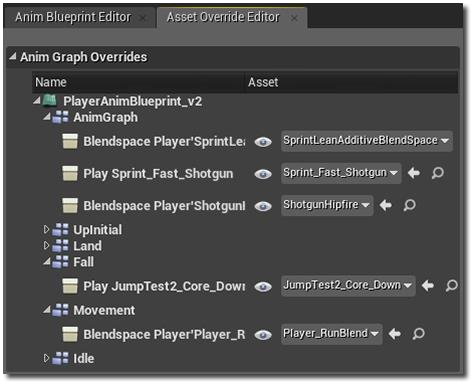Select the Play Sprint_Fast_Shotgun row text
472x383 pixels.
pyautogui.click(x=158, y=174)
